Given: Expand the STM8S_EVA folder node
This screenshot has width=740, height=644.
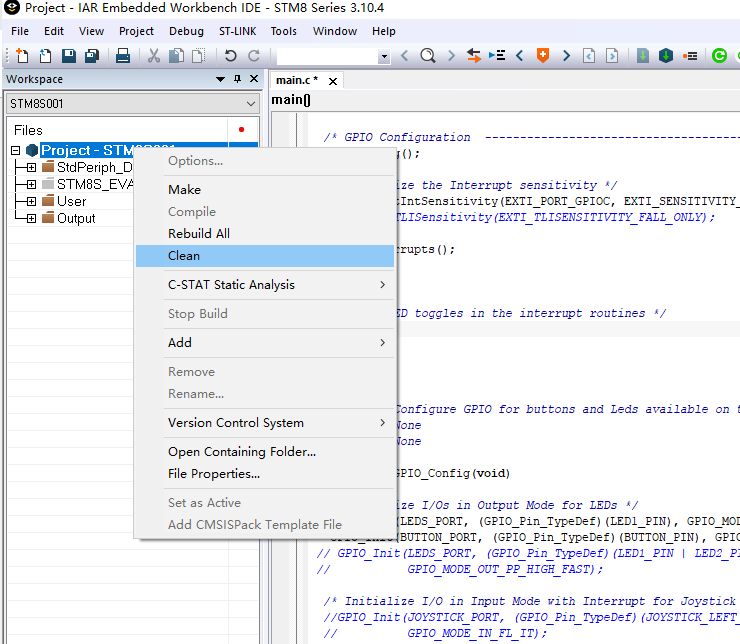Looking at the screenshot, I should coord(31,184).
